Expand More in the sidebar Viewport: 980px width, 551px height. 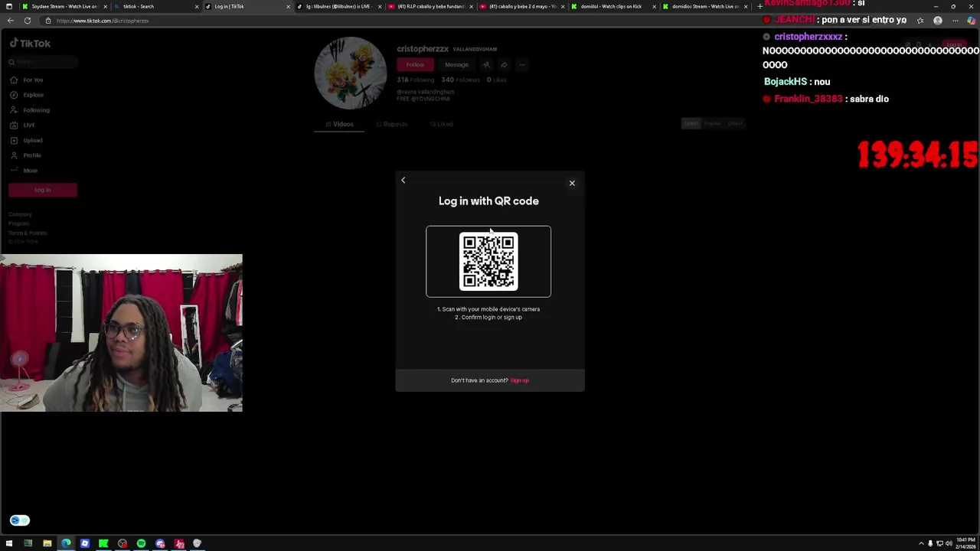(24, 171)
